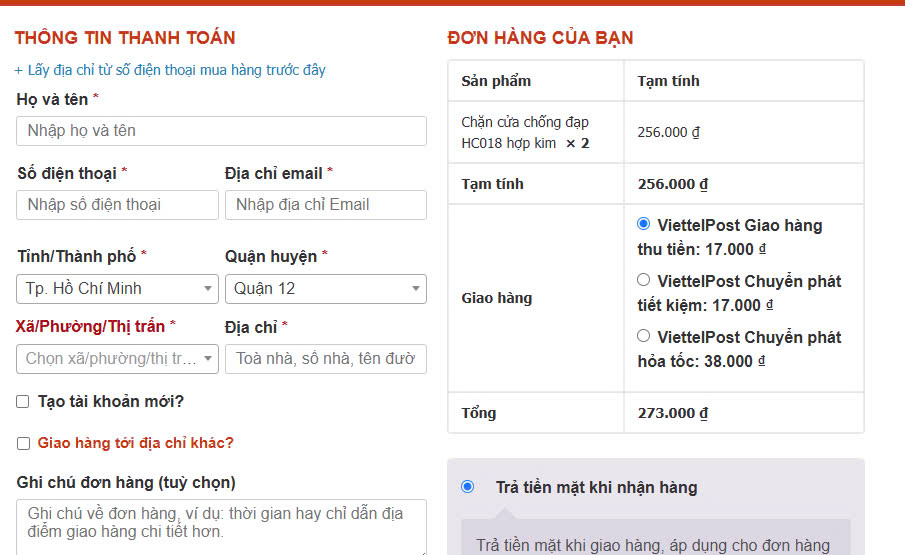Click link to load address from phone number
Image resolution: width=905 pixels, height=555 pixels.
pyautogui.click(x=170, y=70)
